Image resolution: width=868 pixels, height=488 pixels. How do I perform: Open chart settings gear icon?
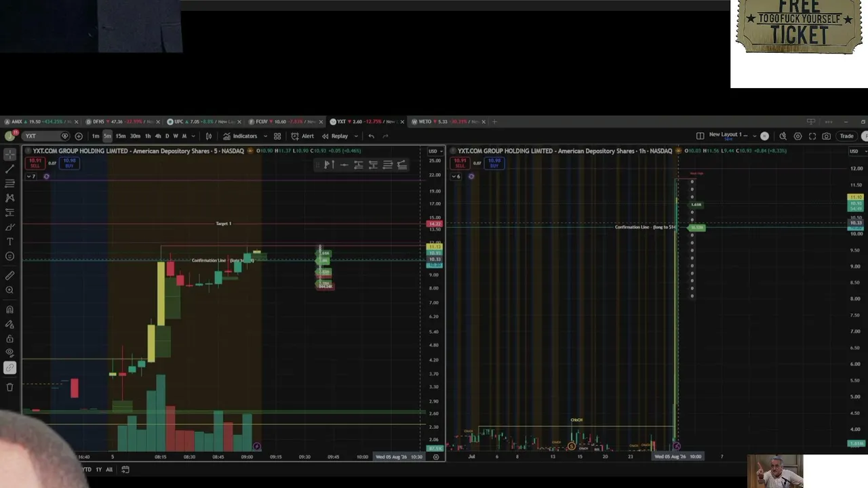pos(797,136)
